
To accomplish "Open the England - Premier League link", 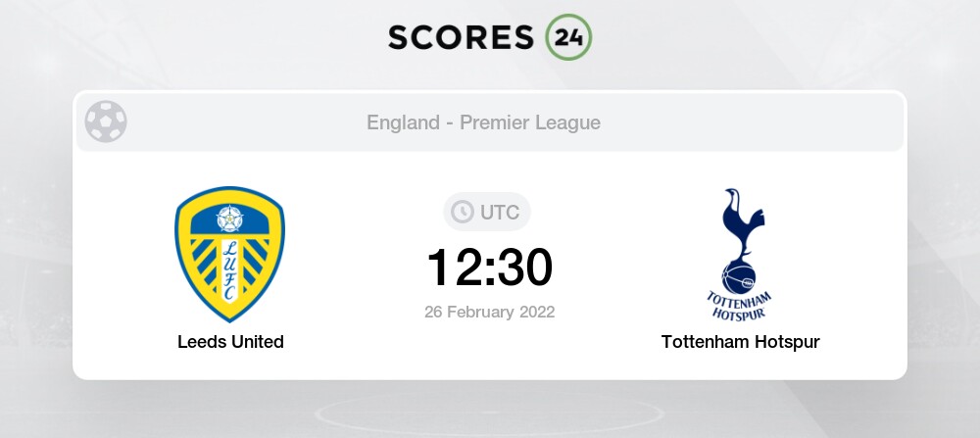I will tap(483, 122).
